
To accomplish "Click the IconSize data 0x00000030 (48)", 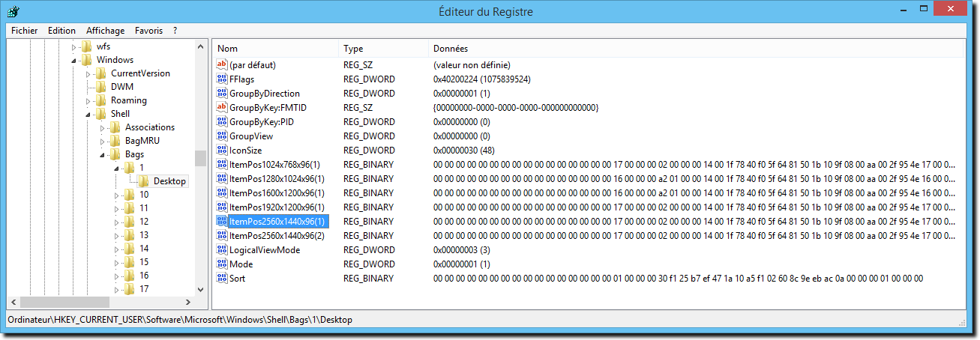I will [x=463, y=151].
